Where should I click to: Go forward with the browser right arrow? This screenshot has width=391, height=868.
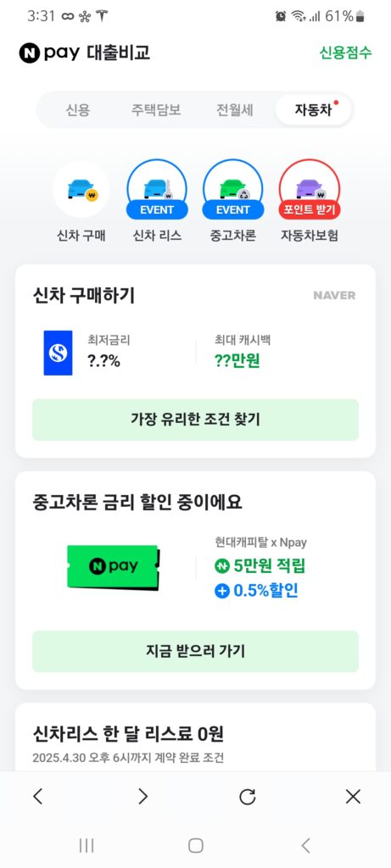[x=142, y=797]
